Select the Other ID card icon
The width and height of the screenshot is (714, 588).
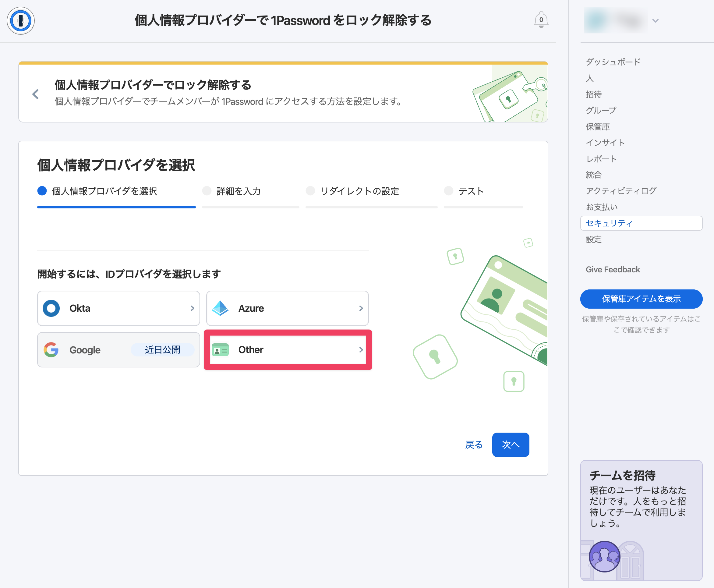click(x=220, y=349)
